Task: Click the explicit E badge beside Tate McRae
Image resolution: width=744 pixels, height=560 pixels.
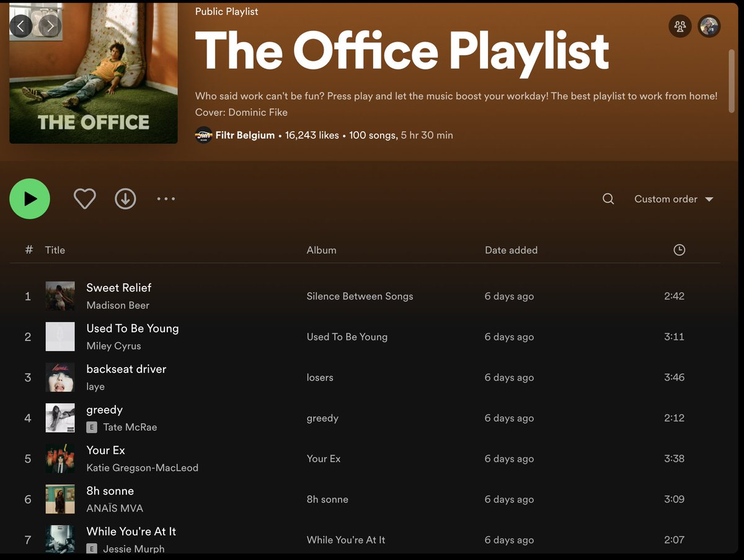Action: pos(92,427)
